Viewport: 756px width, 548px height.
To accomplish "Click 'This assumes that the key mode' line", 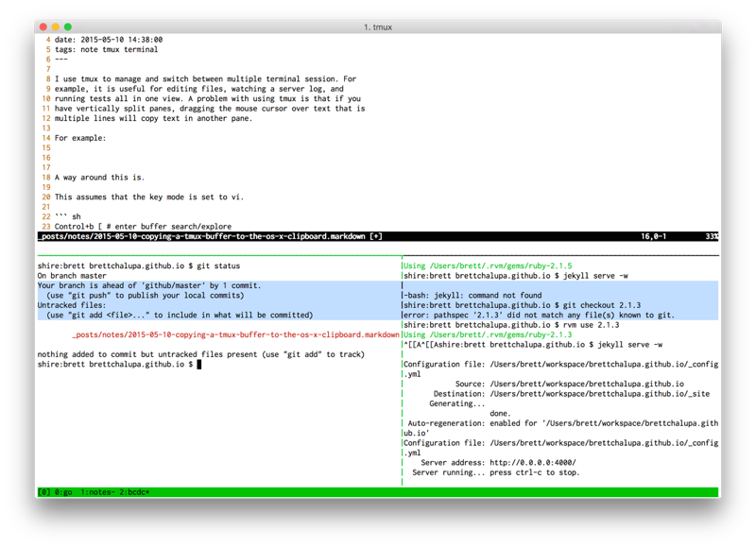I will [149, 197].
